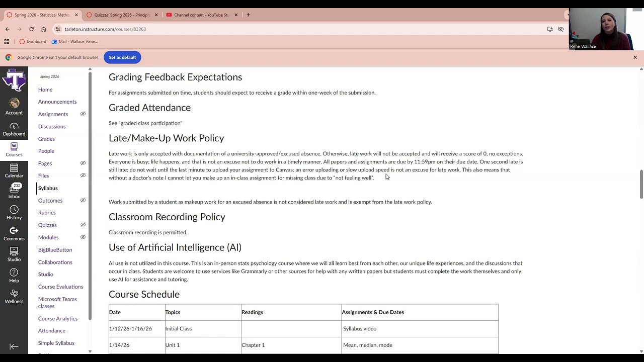Open the Calendar global nav icon
The image size is (644, 362).
click(14, 170)
